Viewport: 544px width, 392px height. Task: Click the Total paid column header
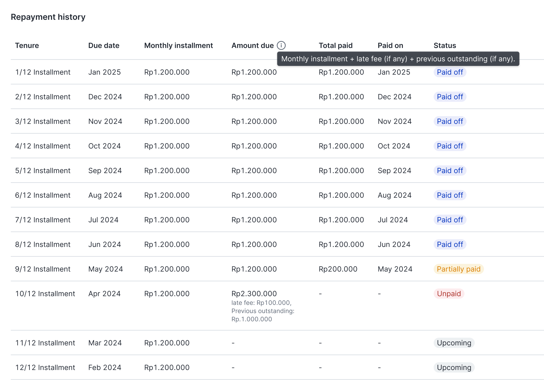(335, 45)
